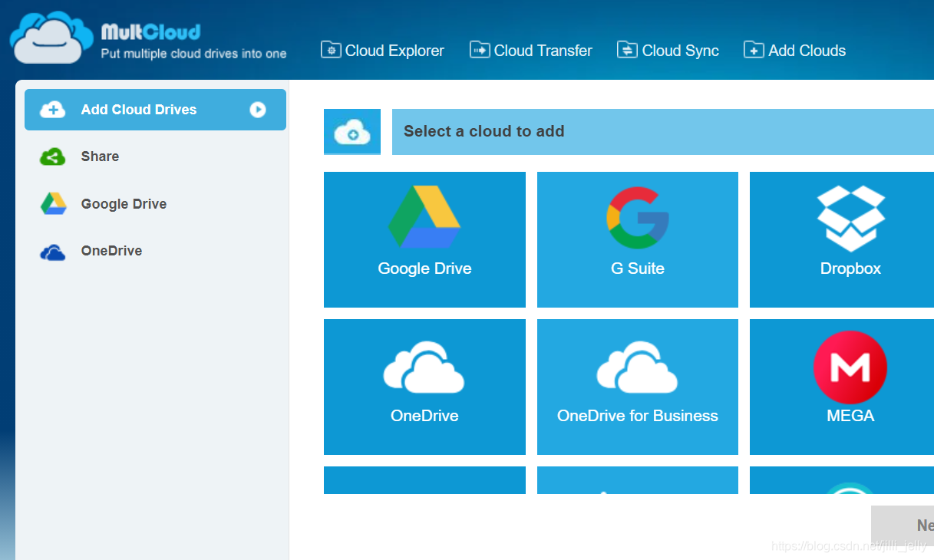Click the Dropbox box logo
Image resolution: width=934 pixels, height=560 pixels.
pyautogui.click(x=850, y=219)
